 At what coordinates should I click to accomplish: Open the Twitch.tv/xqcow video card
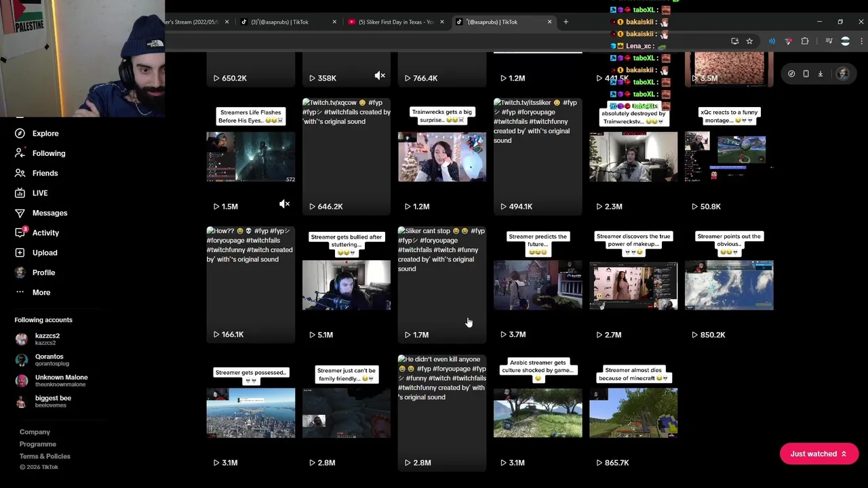pos(347,157)
